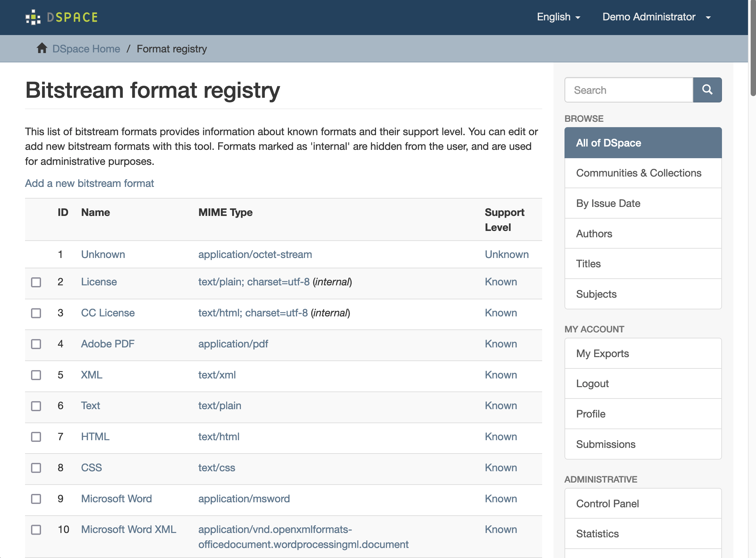This screenshot has height=558, width=756.
Task: Check the checkbox for Microsoft Word XML
Action: coord(36,530)
